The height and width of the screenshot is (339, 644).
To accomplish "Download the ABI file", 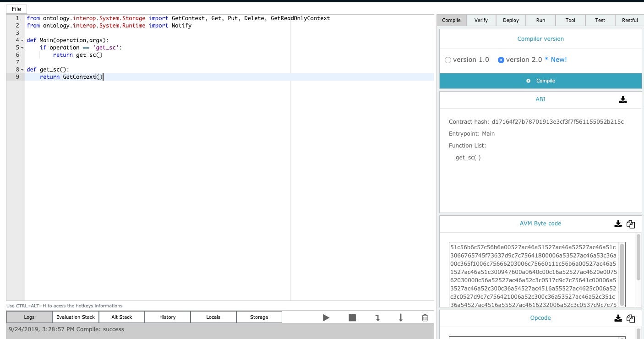I will (x=623, y=99).
